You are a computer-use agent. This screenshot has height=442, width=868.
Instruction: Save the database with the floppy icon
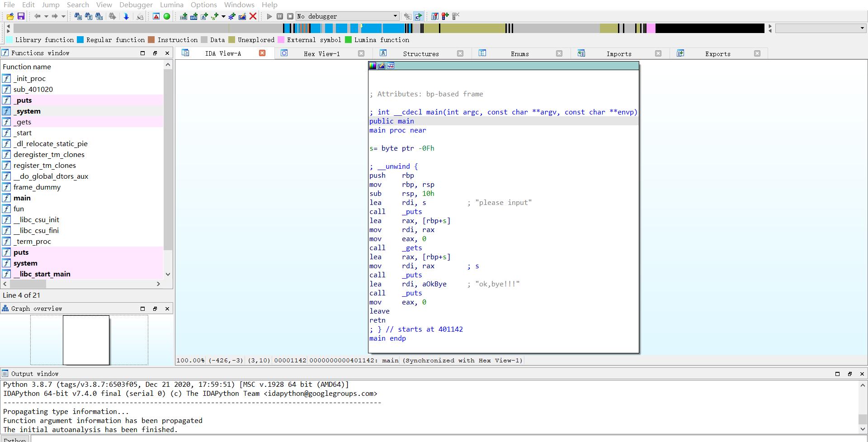21,16
